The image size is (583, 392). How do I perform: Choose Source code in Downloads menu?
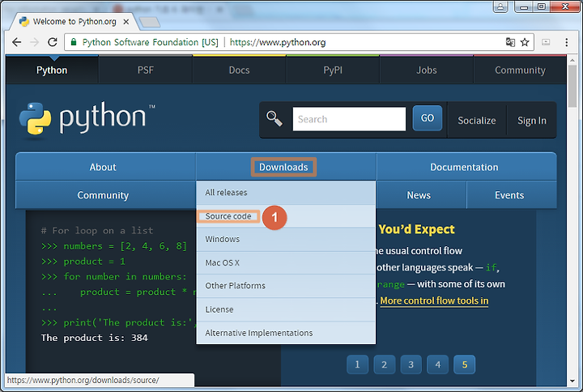coord(286,216)
